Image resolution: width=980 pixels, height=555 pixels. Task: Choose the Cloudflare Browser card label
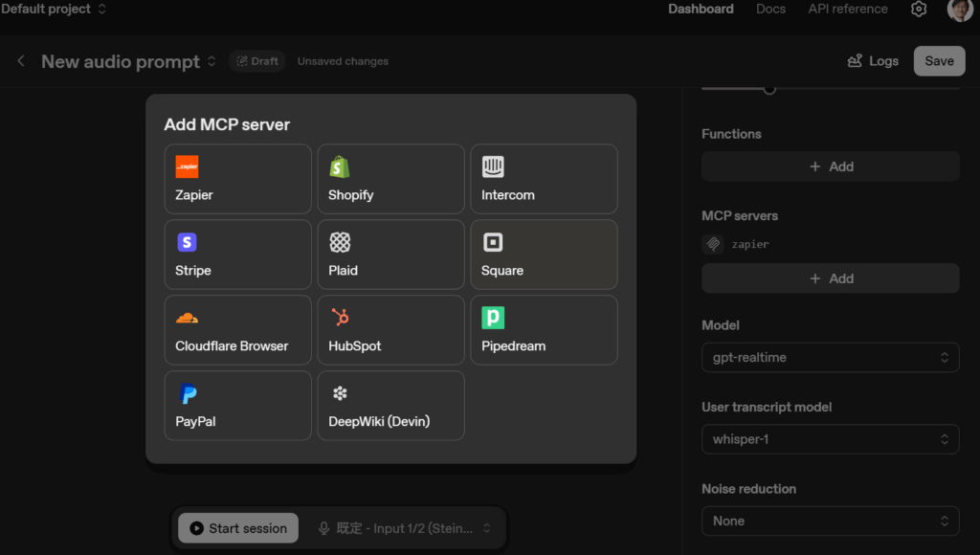[232, 346]
